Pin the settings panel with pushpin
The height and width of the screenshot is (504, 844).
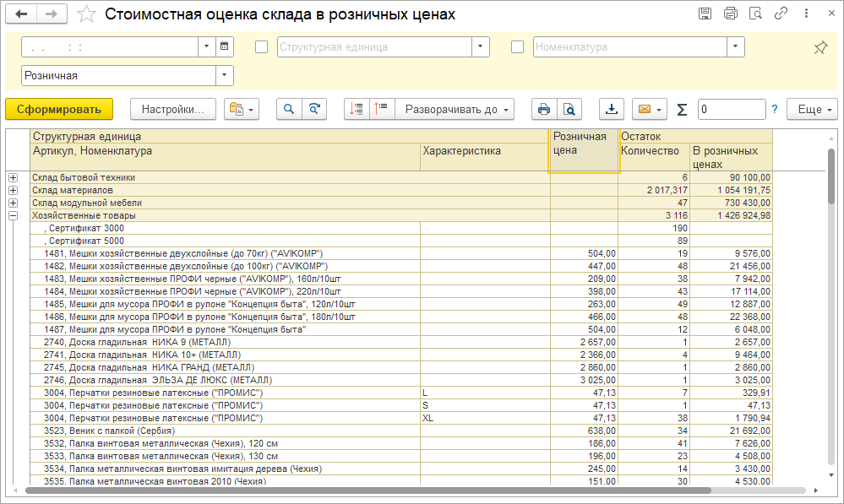(x=819, y=47)
